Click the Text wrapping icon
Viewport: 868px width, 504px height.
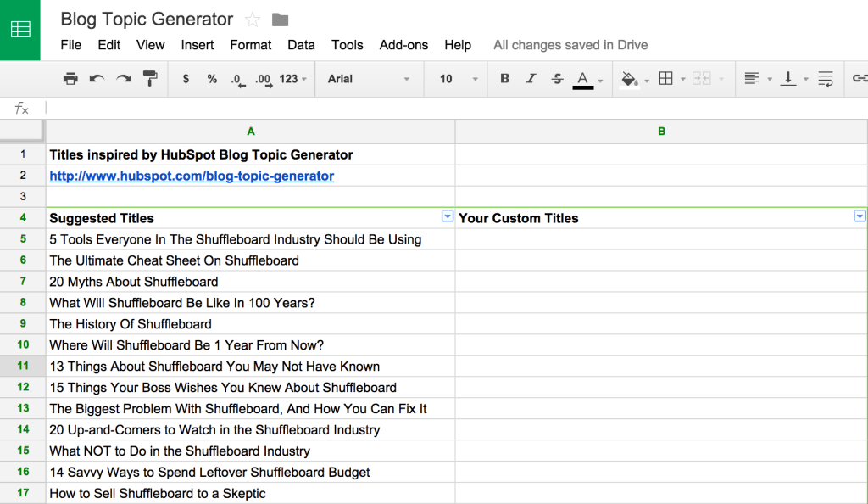pyautogui.click(x=826, y=79)
